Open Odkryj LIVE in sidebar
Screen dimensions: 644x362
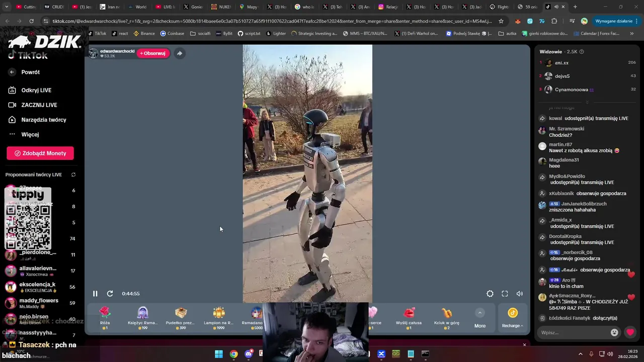click(36, 90)
